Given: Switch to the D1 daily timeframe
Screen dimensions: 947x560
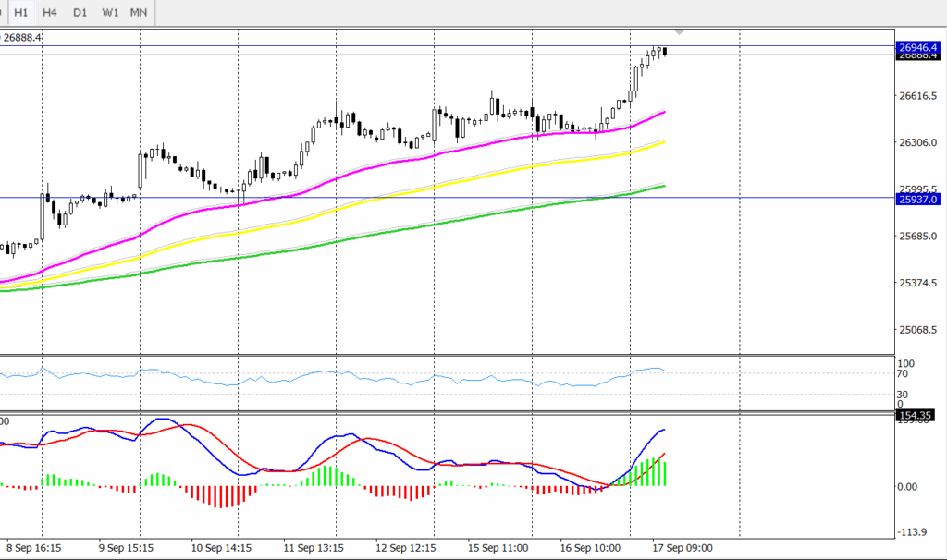Looking at the screenshot, I should [x=80, y=13].
